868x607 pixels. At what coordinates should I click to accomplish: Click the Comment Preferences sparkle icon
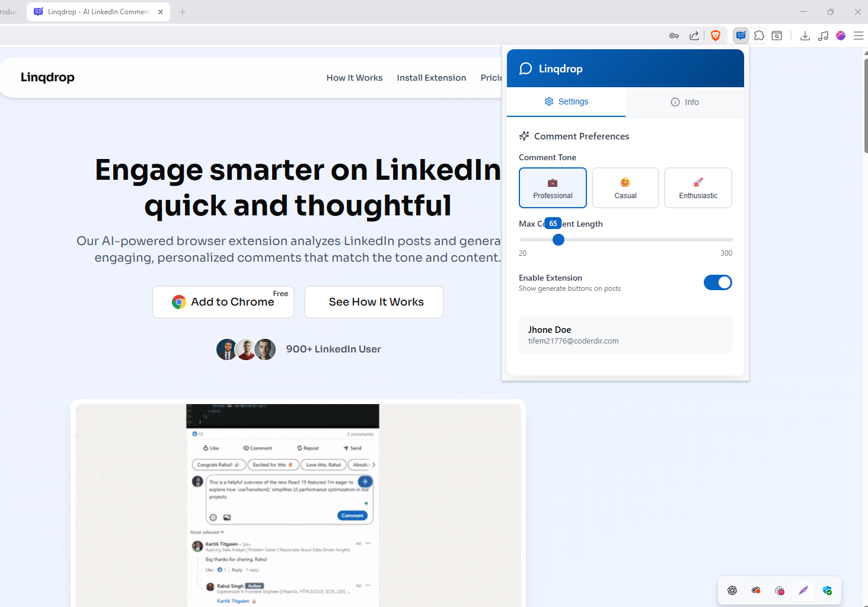tap(524, 136)
